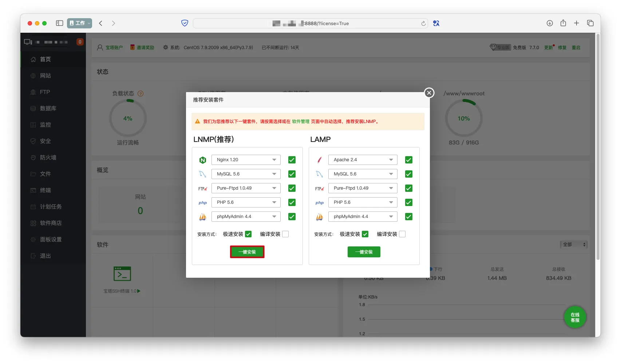Click the translate page icon
This screenshot has width=621, height=364.
tap(436, 23)
